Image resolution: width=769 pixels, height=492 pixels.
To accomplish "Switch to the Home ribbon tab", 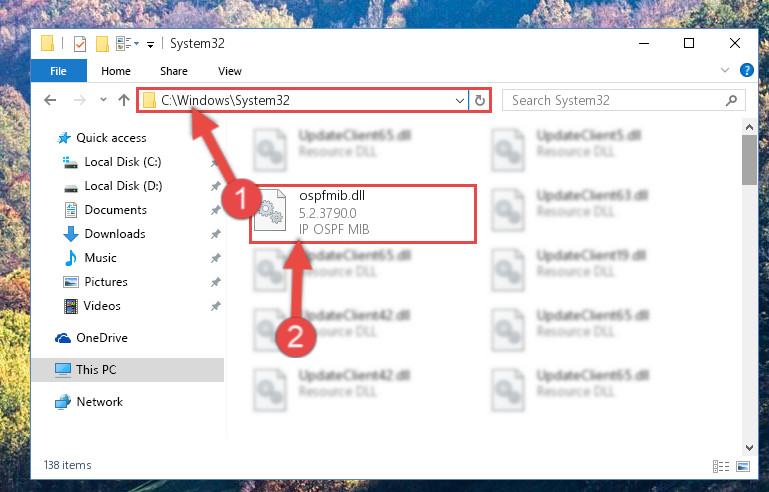I will coord(116,71).
